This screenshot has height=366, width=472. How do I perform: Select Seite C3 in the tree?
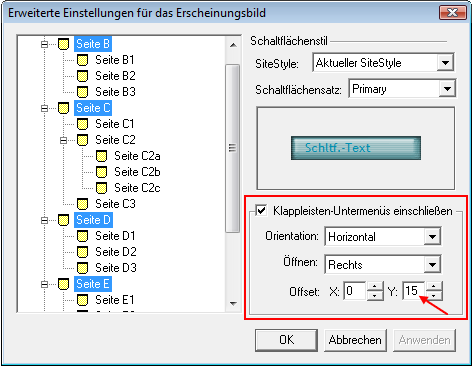(x=115, y=204)
